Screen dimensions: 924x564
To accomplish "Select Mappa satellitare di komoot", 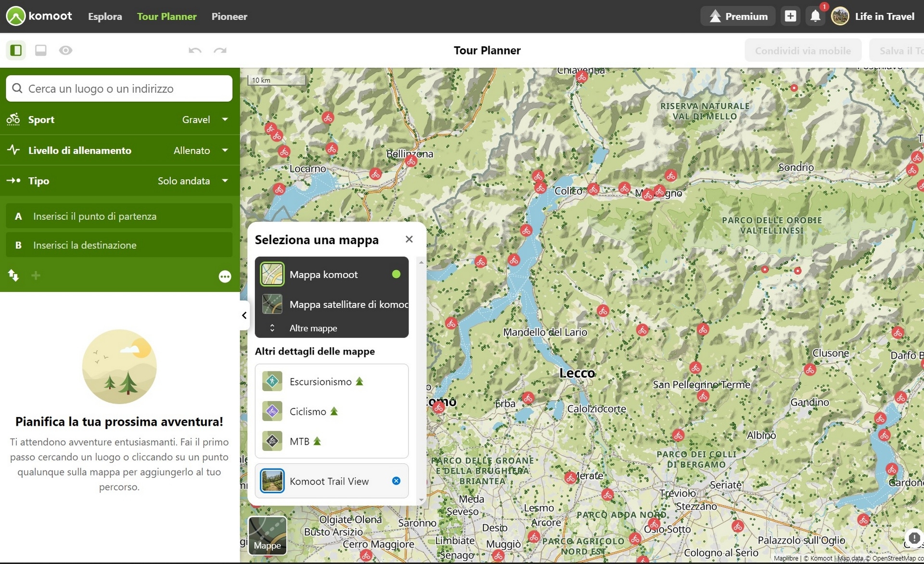I will tap(332, 304).
